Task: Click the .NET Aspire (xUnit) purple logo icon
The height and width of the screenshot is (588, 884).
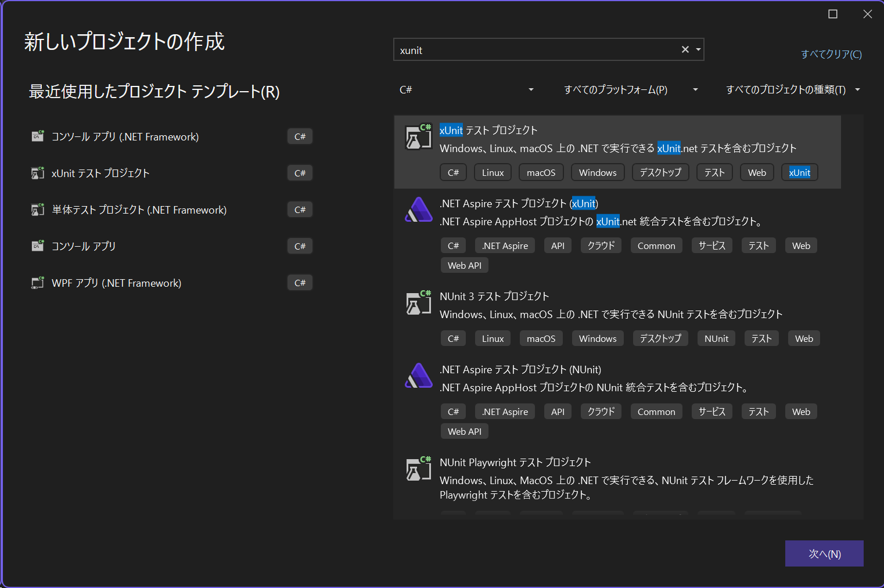Action: pyautogui.click(x=418, y=210)
